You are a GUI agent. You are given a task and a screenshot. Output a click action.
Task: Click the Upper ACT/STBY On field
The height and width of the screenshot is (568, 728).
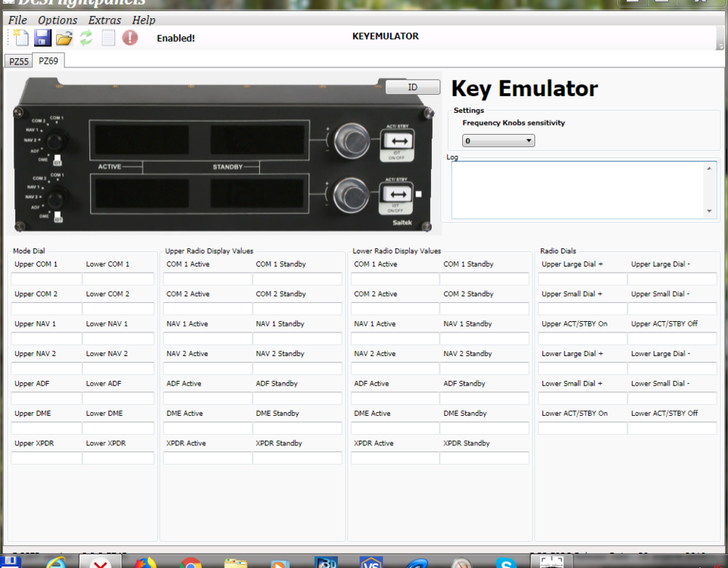pyautogui.click(x=583, y=339)
